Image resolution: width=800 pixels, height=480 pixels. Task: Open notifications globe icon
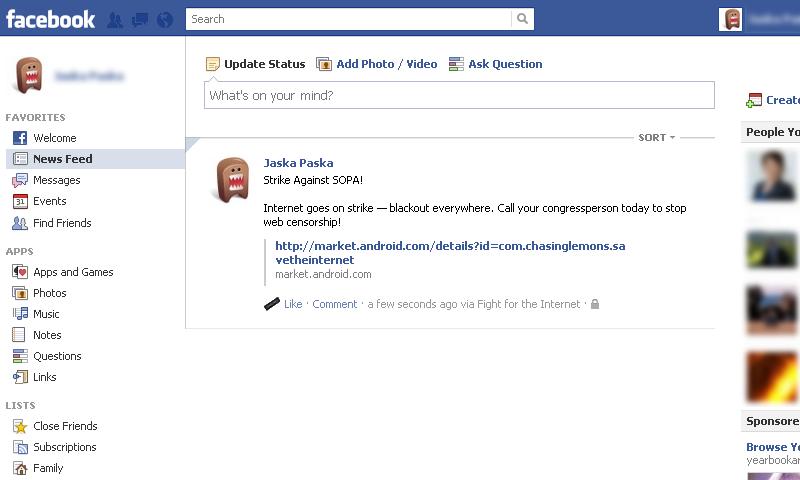tap(165, 20)
